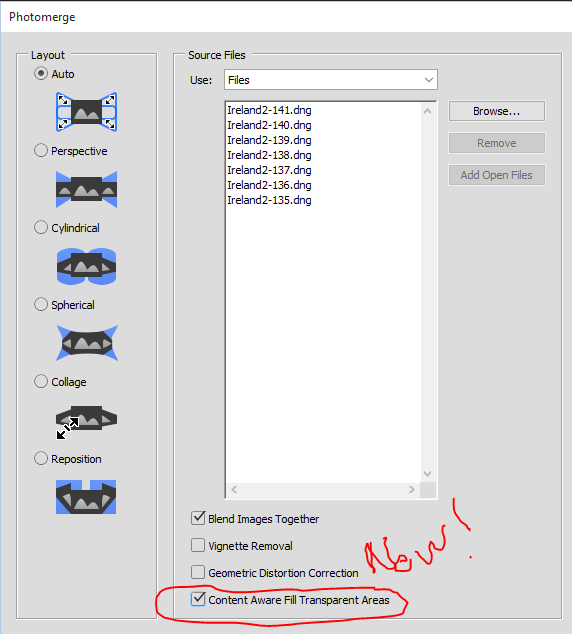Select the Perspective layout radio button
Image resolution: width=572 pixels, height=634 pixels.
[41, 150]
